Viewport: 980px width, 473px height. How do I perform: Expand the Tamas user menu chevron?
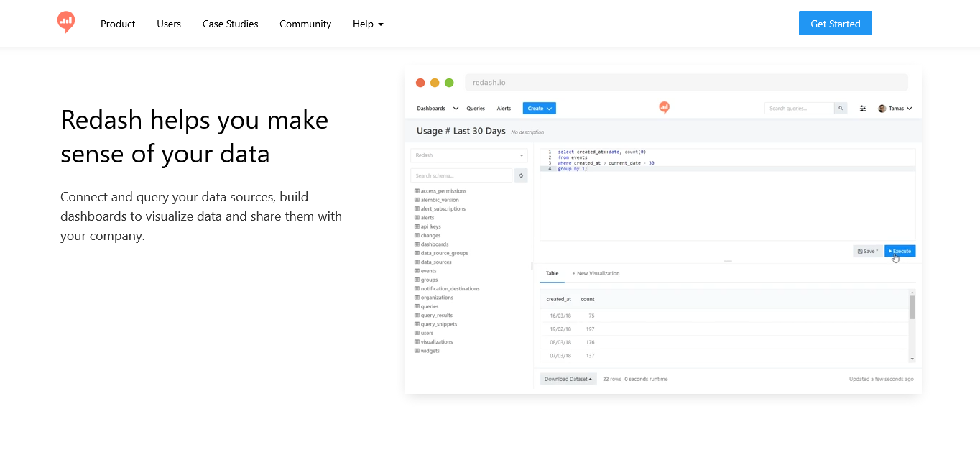click(910, 109)
